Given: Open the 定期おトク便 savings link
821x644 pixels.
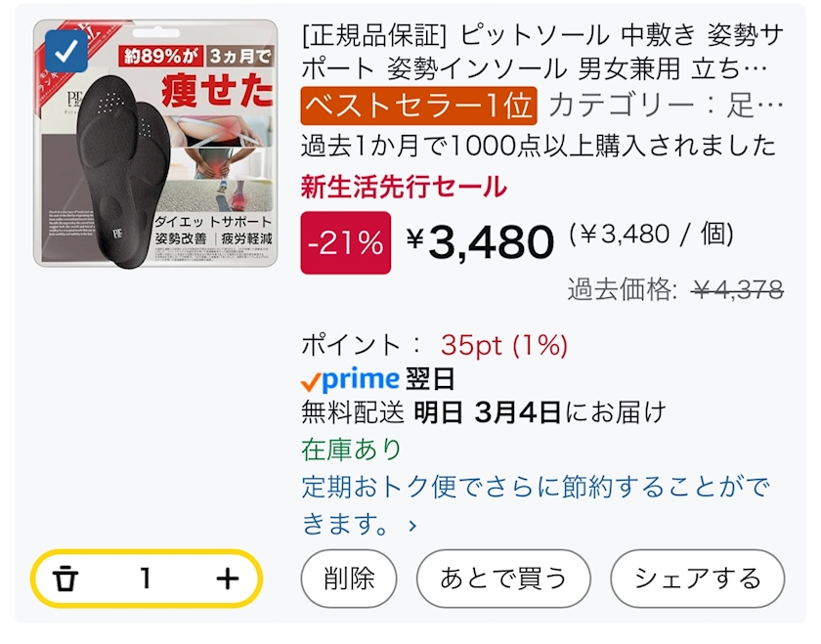Looking at the screenshot, I should (535, 487).
